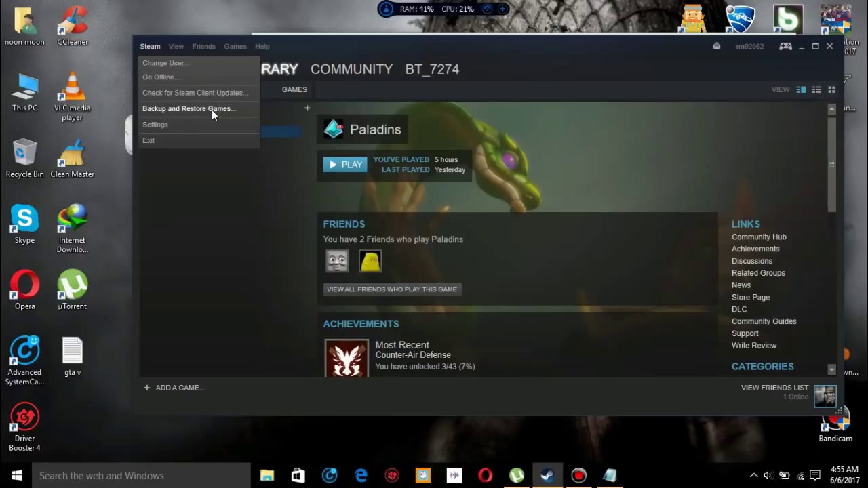This screenshot has height=488, width=868.
Task: Go to COMMUNITY tab
Action: [351, 69]
